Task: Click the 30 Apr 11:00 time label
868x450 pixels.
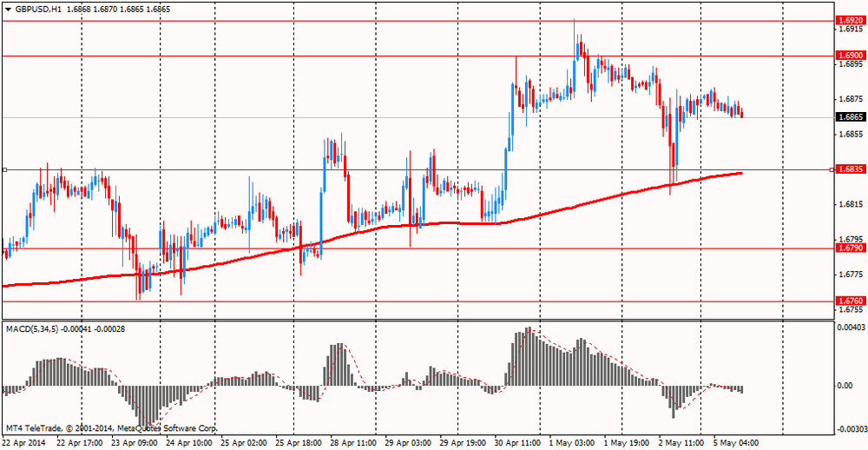Action: [516, 442]
